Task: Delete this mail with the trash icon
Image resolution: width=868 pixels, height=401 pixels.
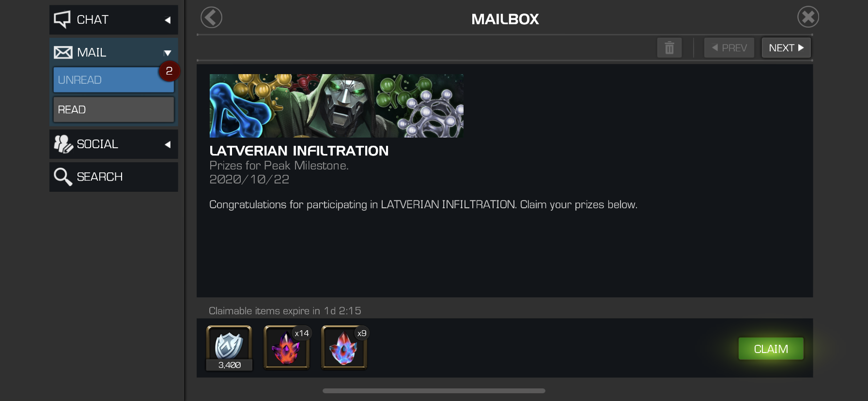Action: [669, 48]
